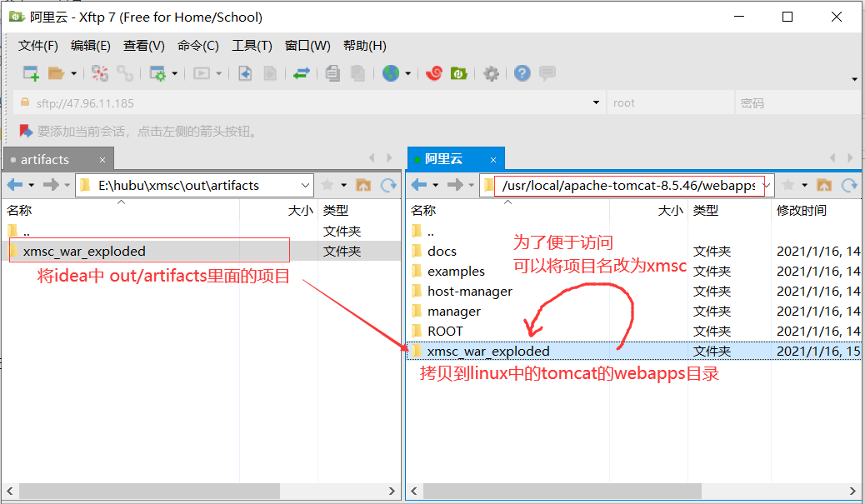Open the 工具(T) menu
The height and width of the screenshot is (504, 865).
pyautogui.click(x=252, y=46)
